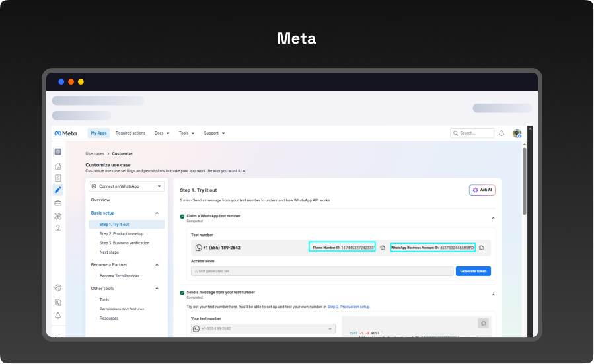Open the Support dropdown menu
This screenshot has height=364, width=594.
point(214,133)
